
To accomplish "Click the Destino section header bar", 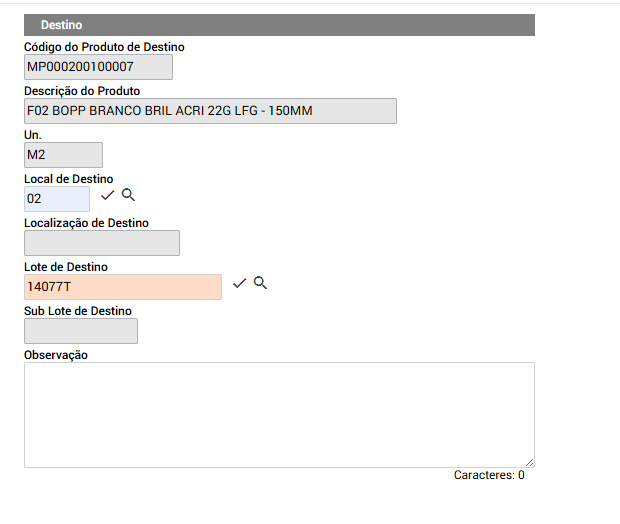I will point(279,25).
